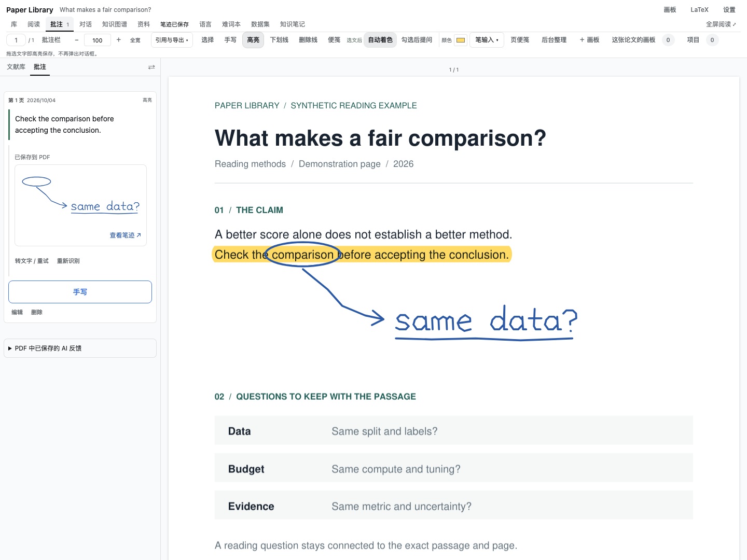Open full-screen reading mode (全屏阅读)
This screenshot has width=747, height=560.
pyautogui.click(x=721, y=24)
